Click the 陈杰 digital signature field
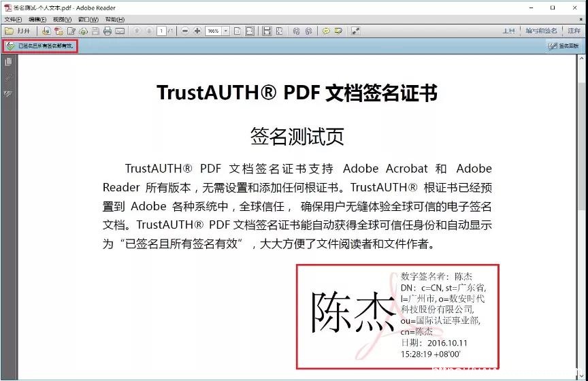 pos(398,316)
